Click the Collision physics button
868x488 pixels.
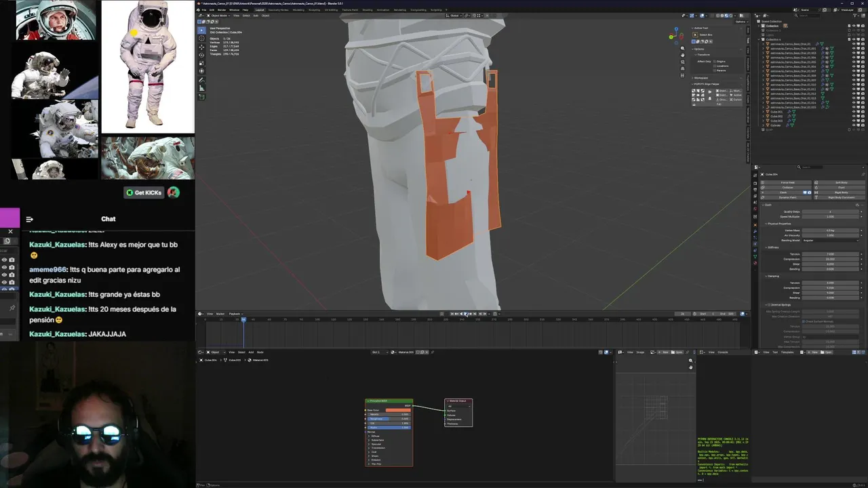[x=786, y=188]
